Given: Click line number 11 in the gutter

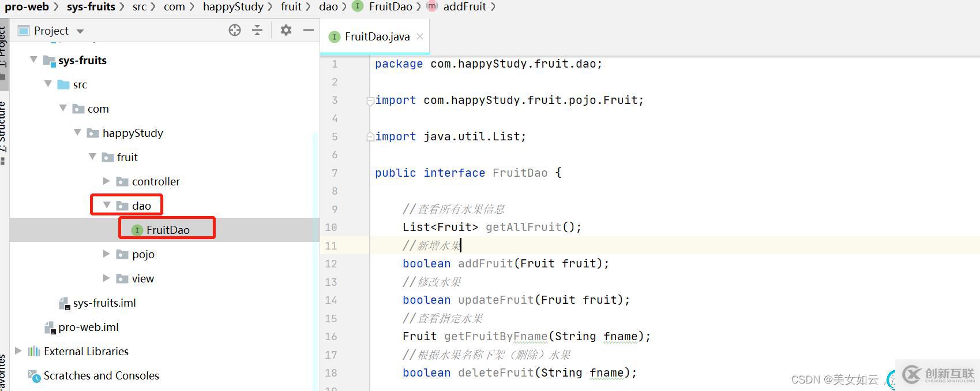Looking at the screenshot, I should pos(331,245).
